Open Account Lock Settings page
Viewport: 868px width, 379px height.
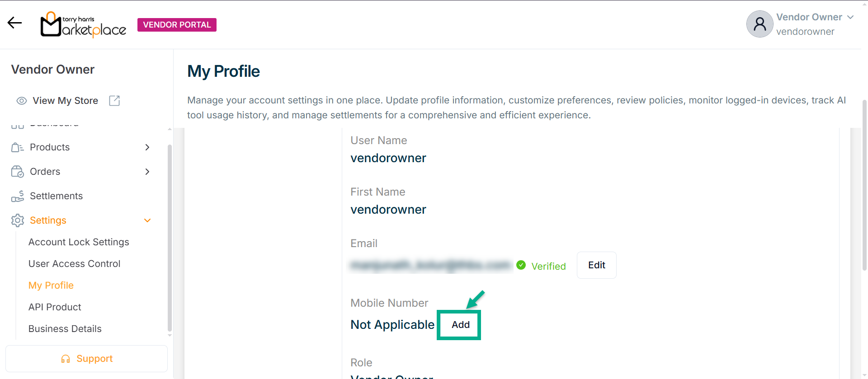tap(79, 242)
